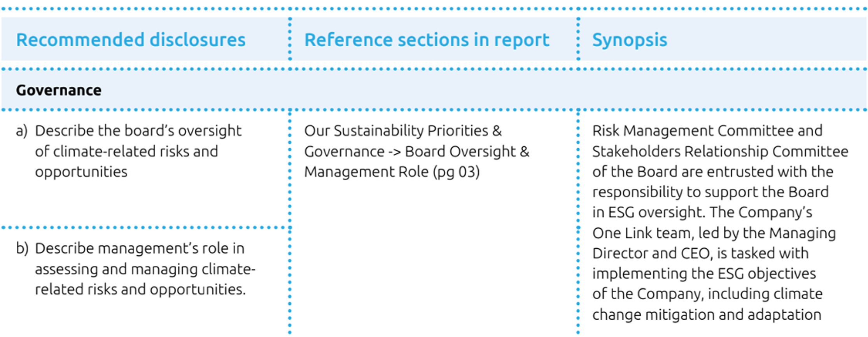Image resolution: width=868 pixels, height=337 pixels.
Task: Click the words "ESG oversight"
Action: point(656,213)
